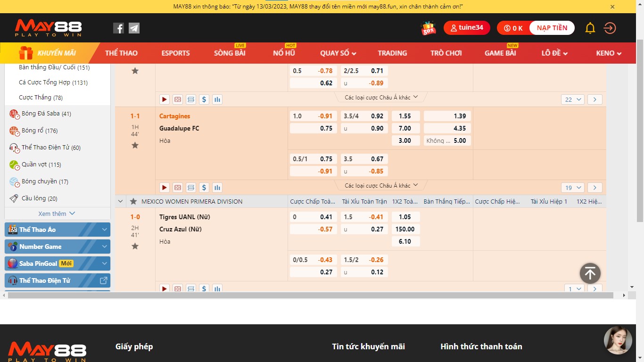Click the 0 K balance display
This screenshot has width=644, height=362.
tap(513, 28)
